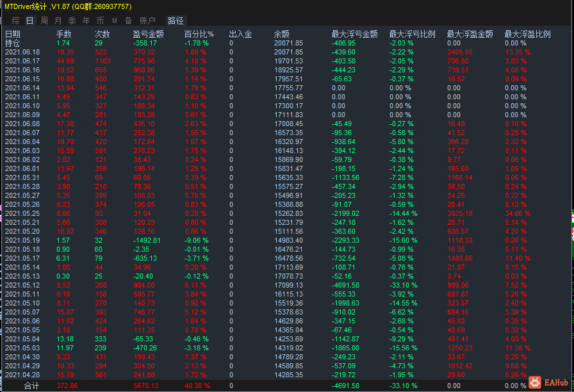The width and height of the screenshot is (574, 392).
Task: Select the 2021.06.17 date row
Action: pyautogui.click(x=22, y=61)
